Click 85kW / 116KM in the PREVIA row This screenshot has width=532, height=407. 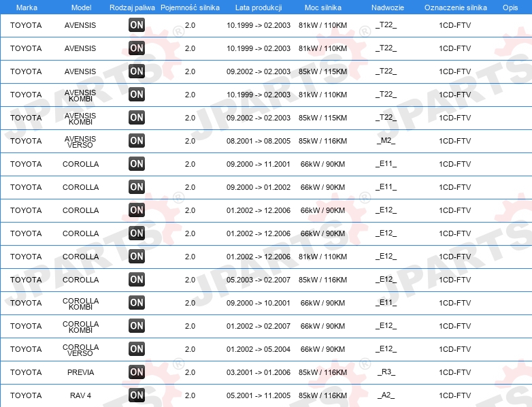(x=322, y=372)
